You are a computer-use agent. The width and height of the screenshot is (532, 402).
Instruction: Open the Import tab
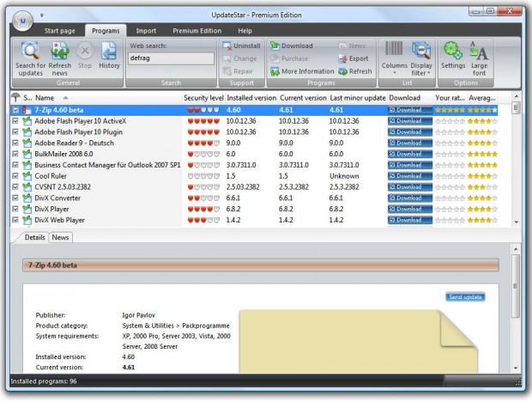146,31
